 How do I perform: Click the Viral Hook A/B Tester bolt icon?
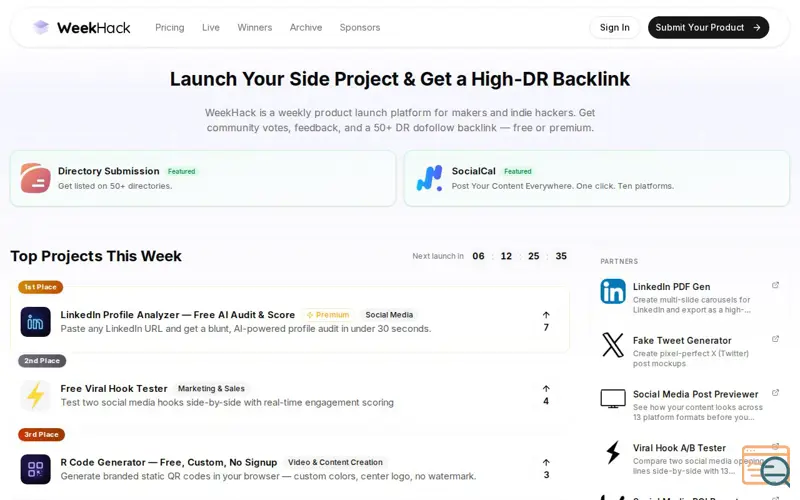[613, 453]
